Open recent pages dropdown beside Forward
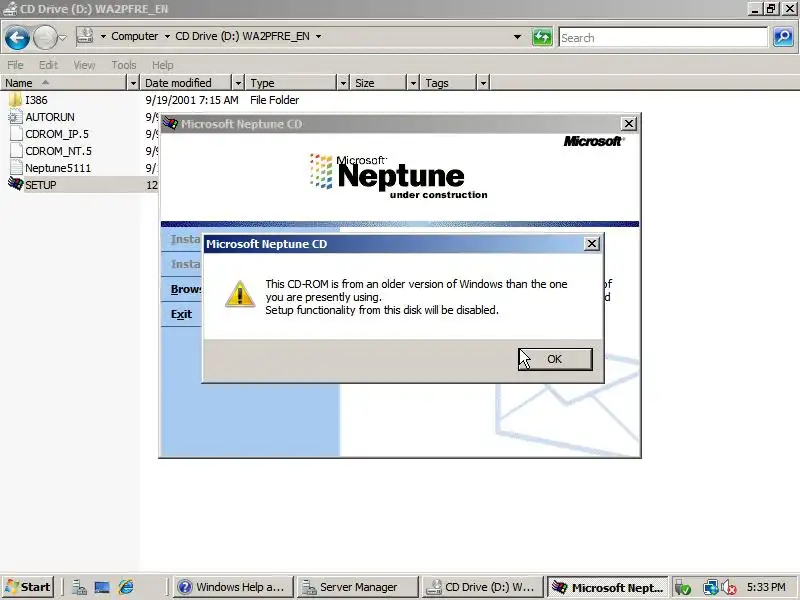 click(x=62, y=38)
